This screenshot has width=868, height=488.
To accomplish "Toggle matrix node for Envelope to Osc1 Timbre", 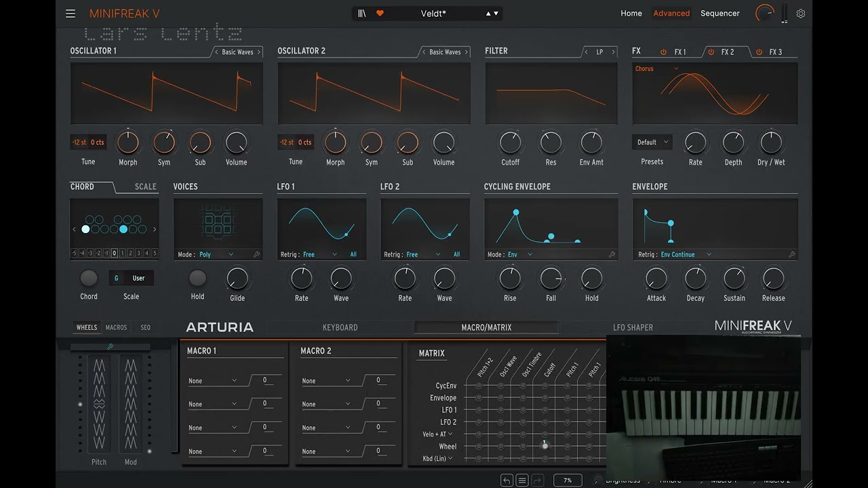I will pyautogui.click(x=523, y=398).
